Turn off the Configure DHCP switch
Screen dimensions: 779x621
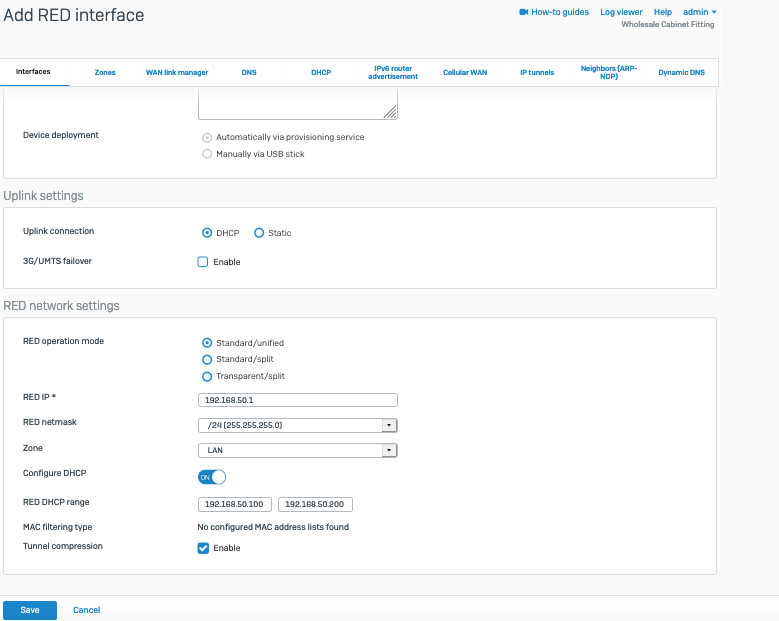tap(212, 477)
